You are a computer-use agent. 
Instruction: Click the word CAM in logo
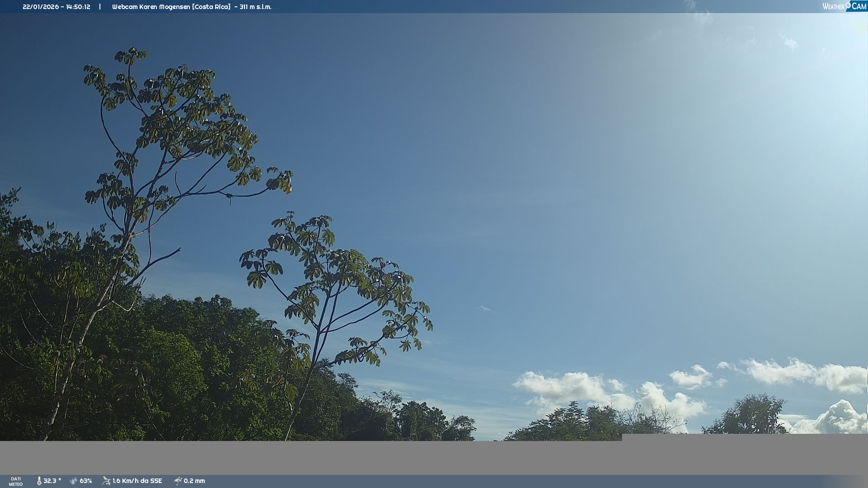click(x=859, y=6)
